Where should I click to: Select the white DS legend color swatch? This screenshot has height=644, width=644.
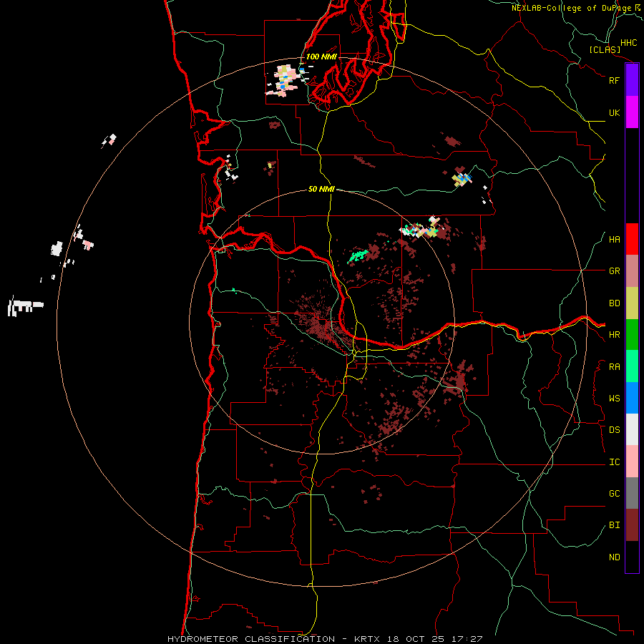pos(632,429)
